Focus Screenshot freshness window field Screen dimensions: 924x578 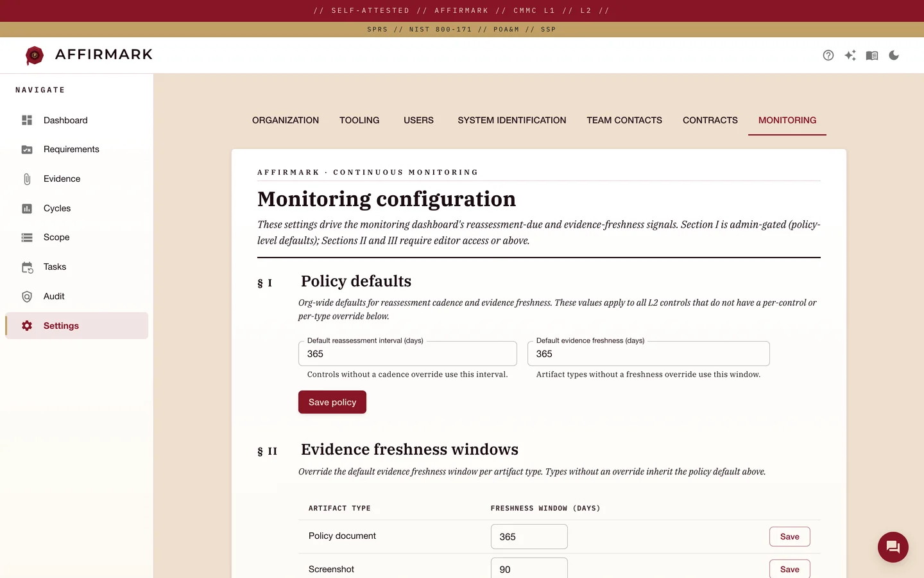coord(529,568)
